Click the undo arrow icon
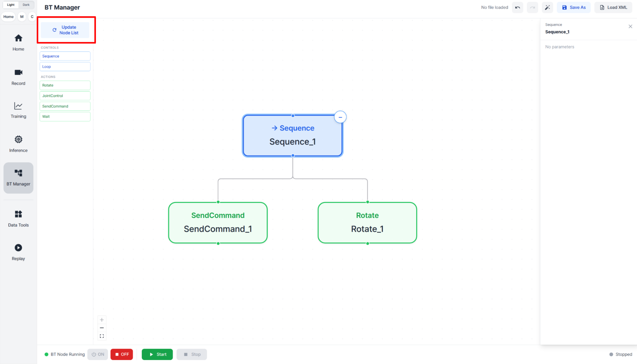The height and width of the screenshot is (364, 637). (x=517, y=7)
